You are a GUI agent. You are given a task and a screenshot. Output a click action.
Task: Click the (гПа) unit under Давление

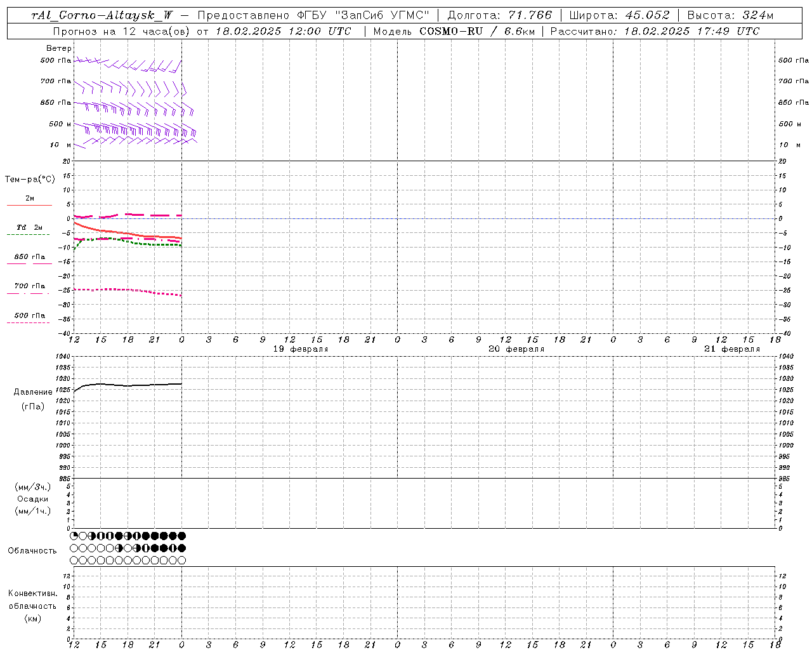(33, 407)
